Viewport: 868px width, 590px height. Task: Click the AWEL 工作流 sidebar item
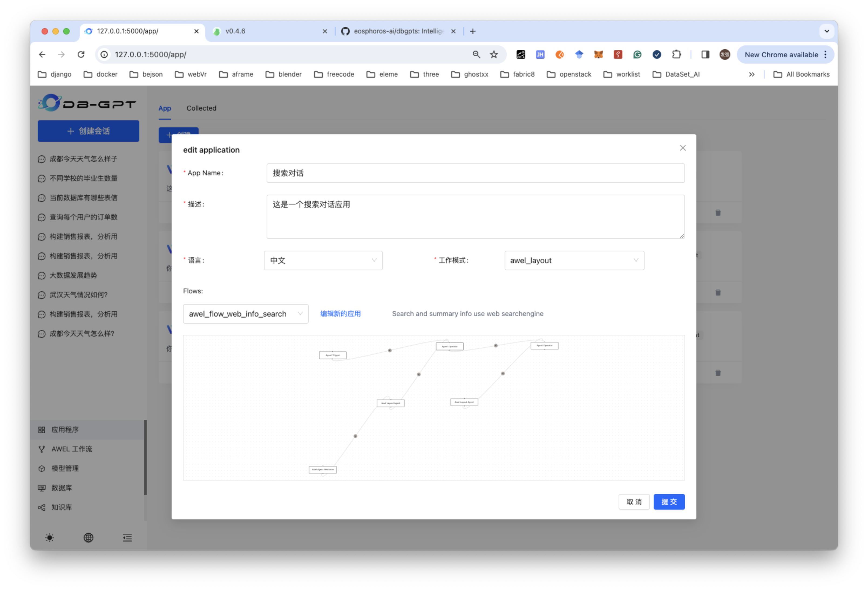72,449
